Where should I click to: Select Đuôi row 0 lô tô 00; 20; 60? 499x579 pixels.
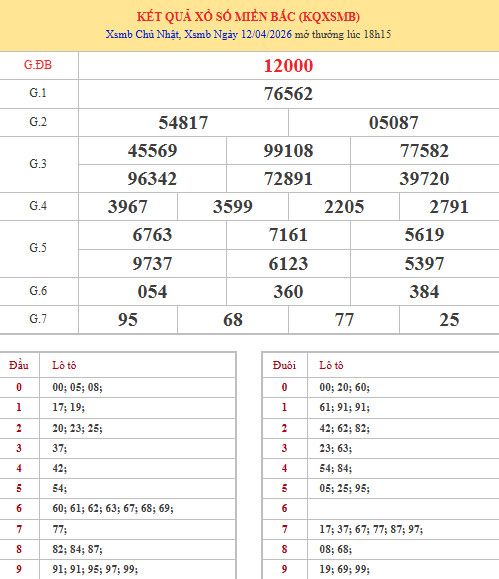[x=344, y=387]
